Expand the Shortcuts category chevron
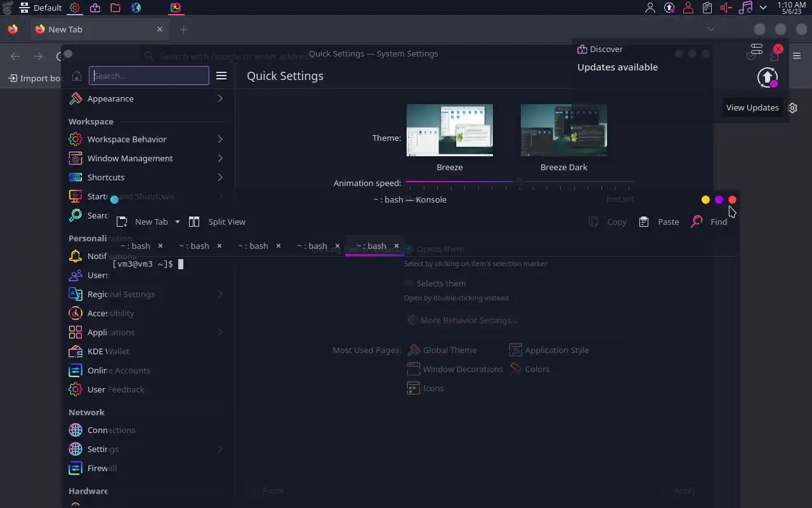Image resolution: width=812 pixels, height=508 pixels. [220, 177]
